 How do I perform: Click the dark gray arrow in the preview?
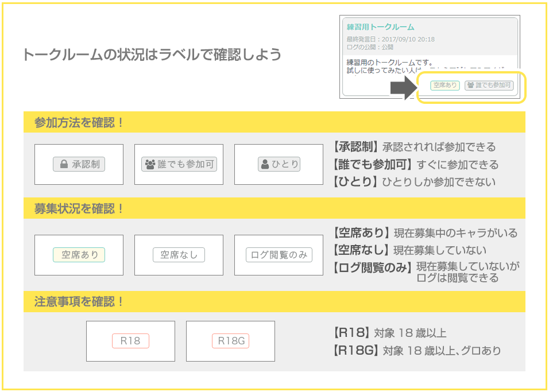(404, 87)
